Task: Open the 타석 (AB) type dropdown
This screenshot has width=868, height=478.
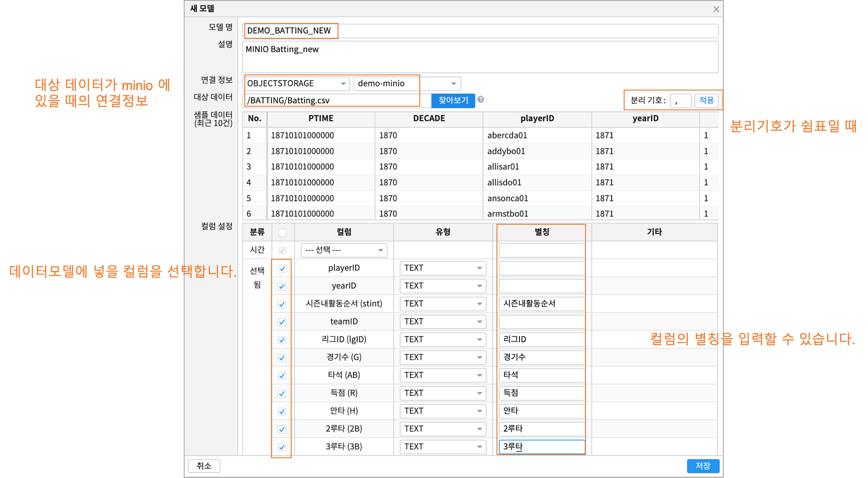Action: pyautogui.click(x=443, y=376)
